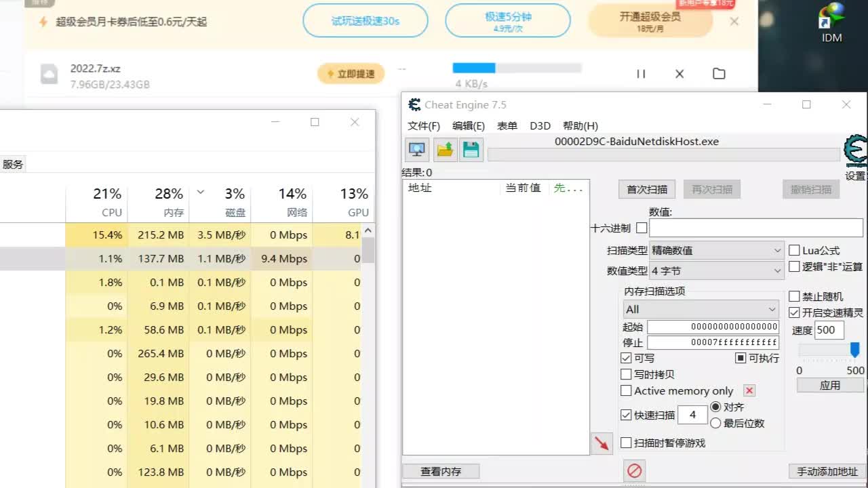Enable the Lua公式 checkbox
This screenshot has width=868, height=488.
[x=794, y=250]
